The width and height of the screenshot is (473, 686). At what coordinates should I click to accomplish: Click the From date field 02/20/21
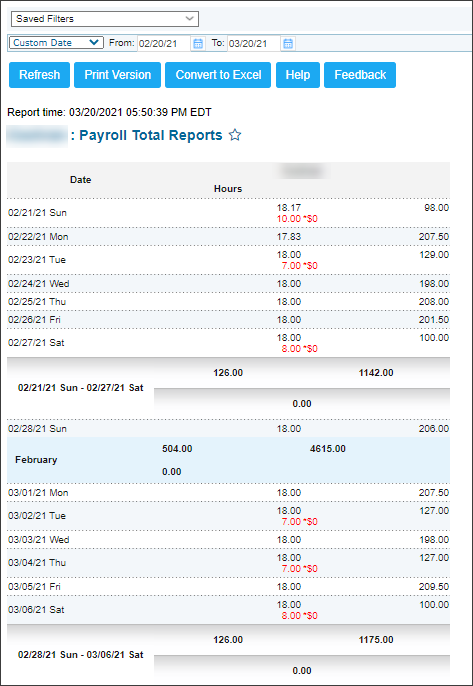[164, 43]
